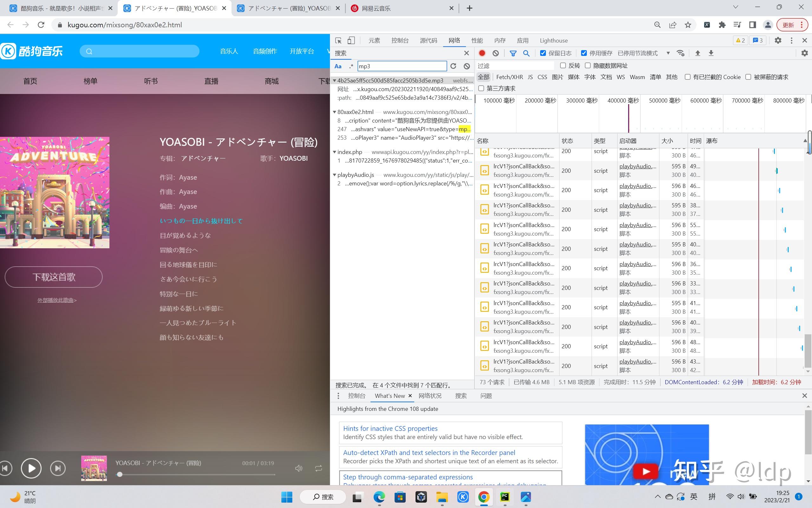Toggle the player loop mode icon

(x=318, y=468)
